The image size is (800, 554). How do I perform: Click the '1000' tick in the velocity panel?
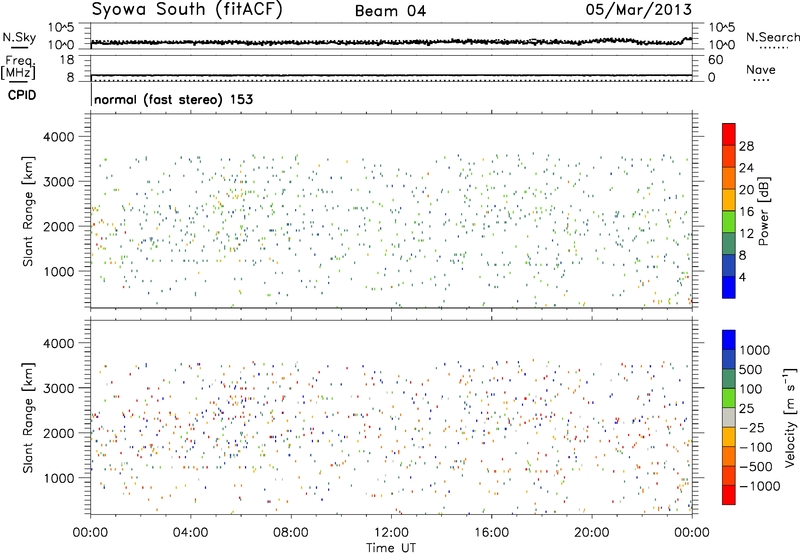point(59,478)
